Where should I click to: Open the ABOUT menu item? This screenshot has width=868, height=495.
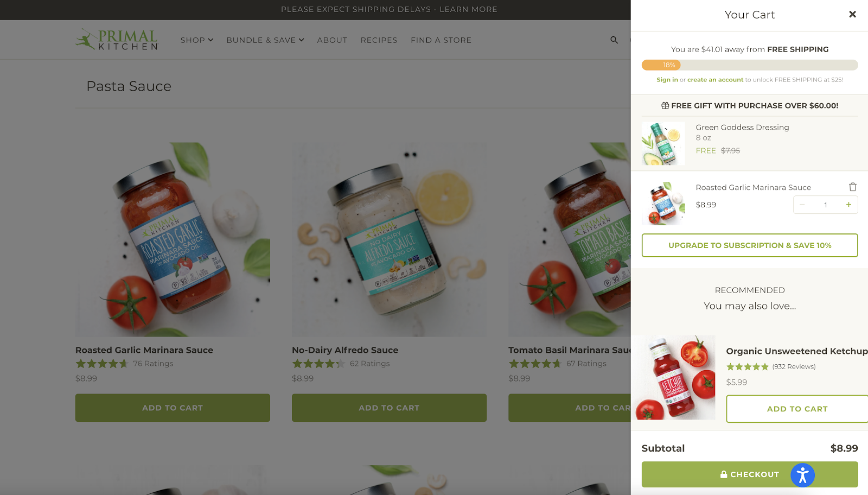[332, 40]
